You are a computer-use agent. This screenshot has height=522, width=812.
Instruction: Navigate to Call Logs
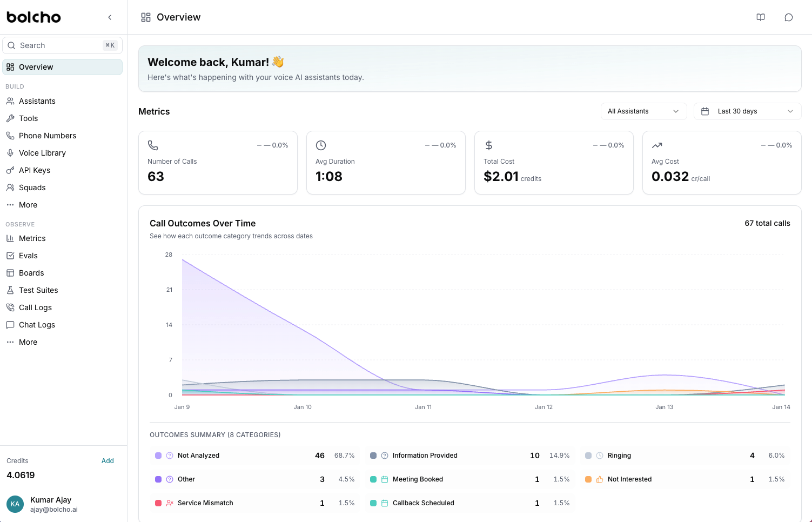62,307
